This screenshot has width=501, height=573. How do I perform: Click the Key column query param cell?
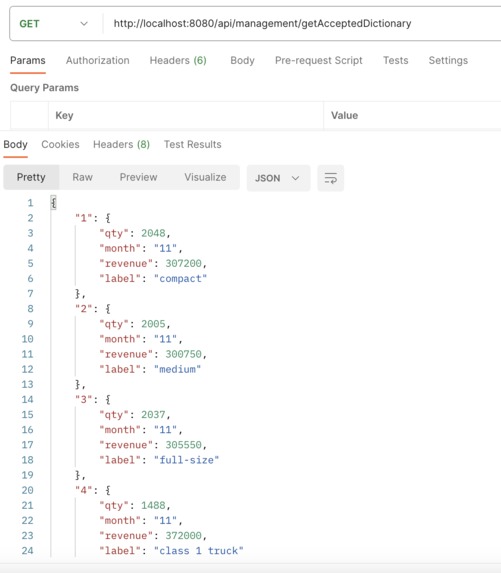click(186, 115)
